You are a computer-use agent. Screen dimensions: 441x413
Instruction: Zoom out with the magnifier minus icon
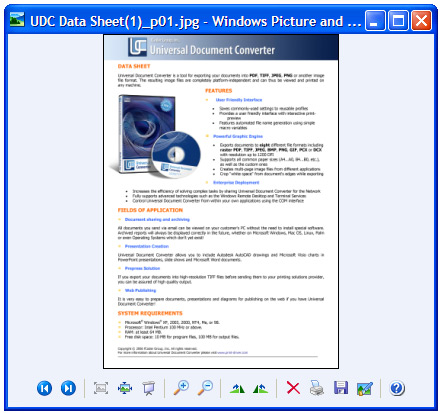click(205, 388)
